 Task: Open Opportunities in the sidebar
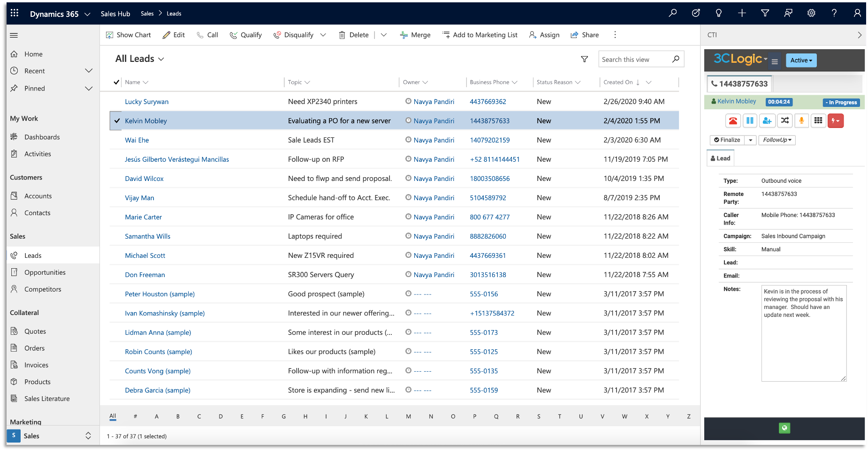point(45,272)
